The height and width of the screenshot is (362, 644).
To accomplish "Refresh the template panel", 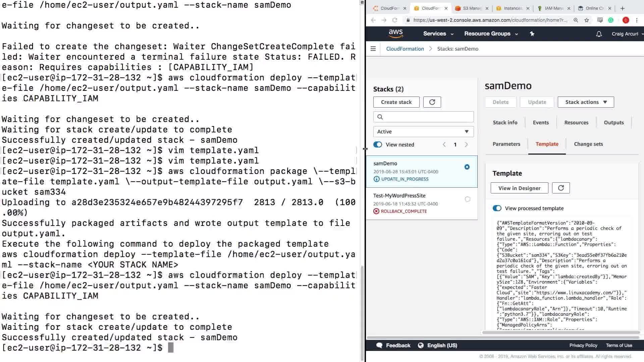I will [561, 188].
